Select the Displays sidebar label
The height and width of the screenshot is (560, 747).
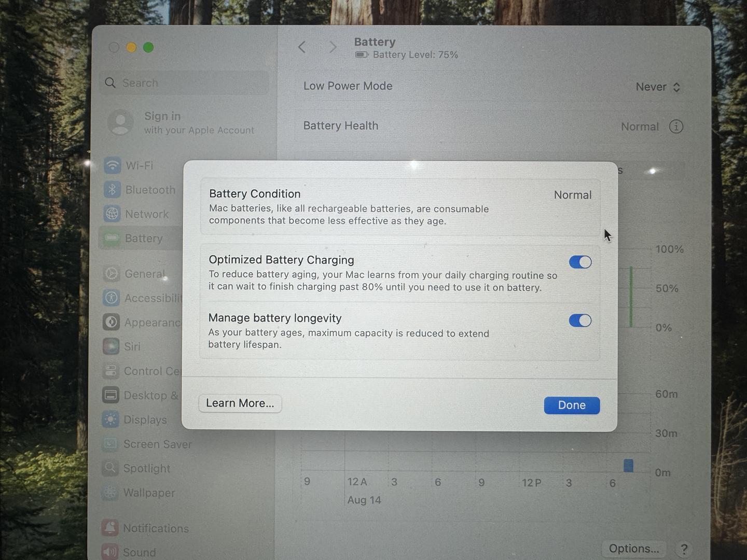[145, 420]
